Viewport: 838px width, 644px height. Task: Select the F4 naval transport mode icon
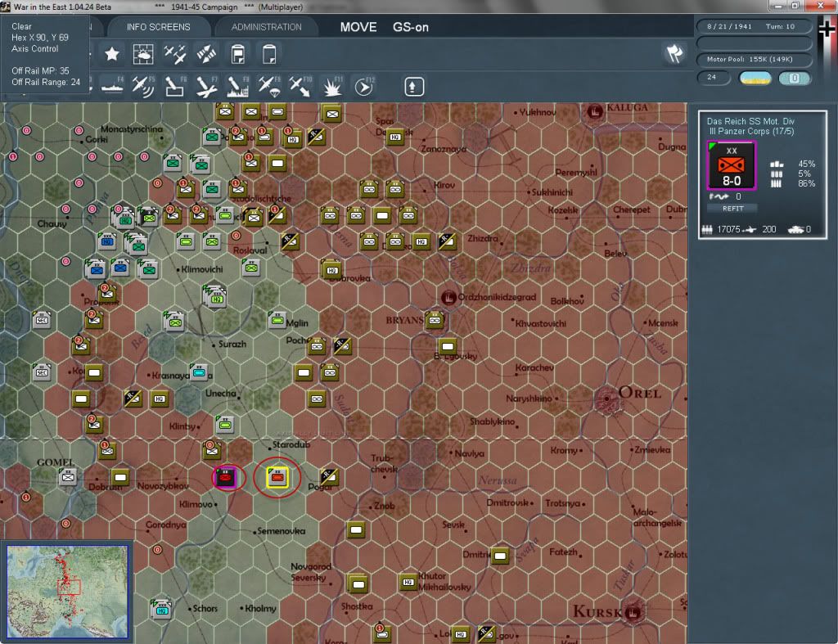coord(112,87)
